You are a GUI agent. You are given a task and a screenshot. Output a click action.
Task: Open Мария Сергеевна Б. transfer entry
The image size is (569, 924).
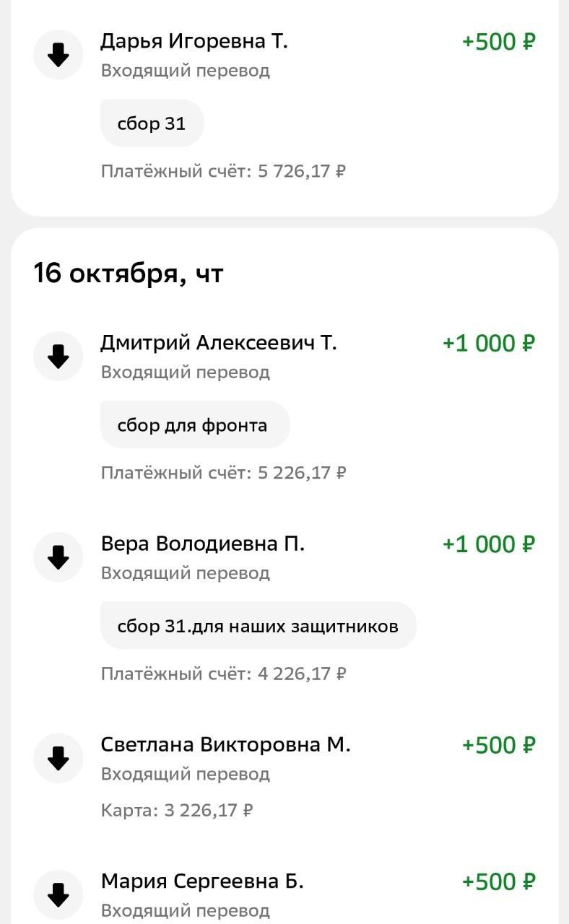(202, 881)
